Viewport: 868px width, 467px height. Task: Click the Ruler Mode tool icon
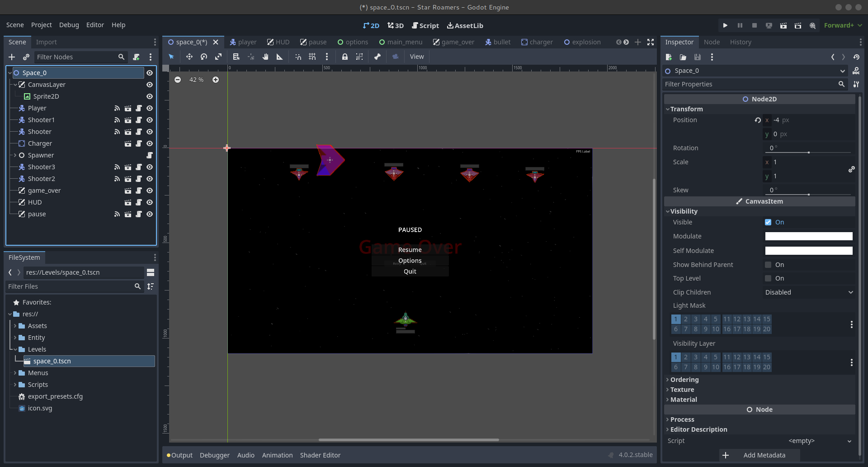(x=279, y=57)
